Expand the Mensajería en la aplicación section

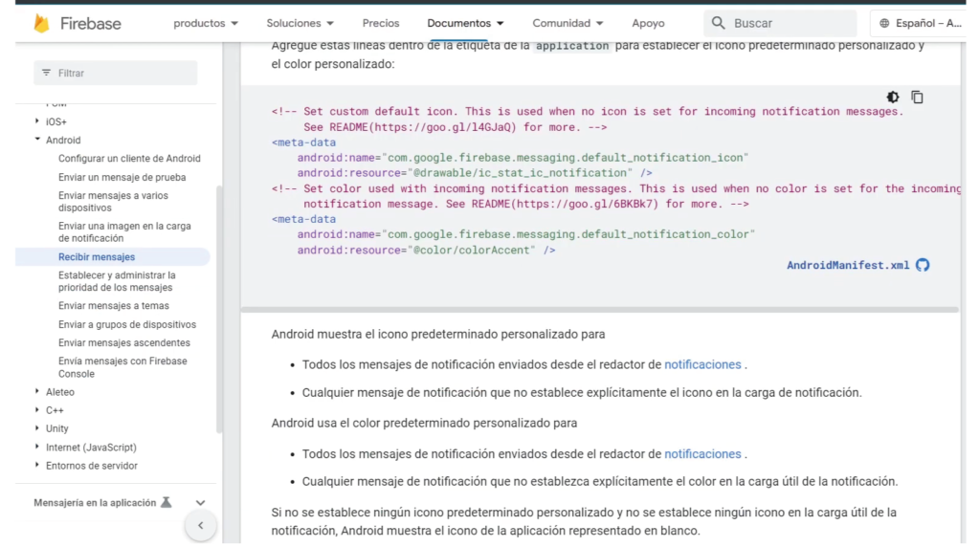(200, 502)
